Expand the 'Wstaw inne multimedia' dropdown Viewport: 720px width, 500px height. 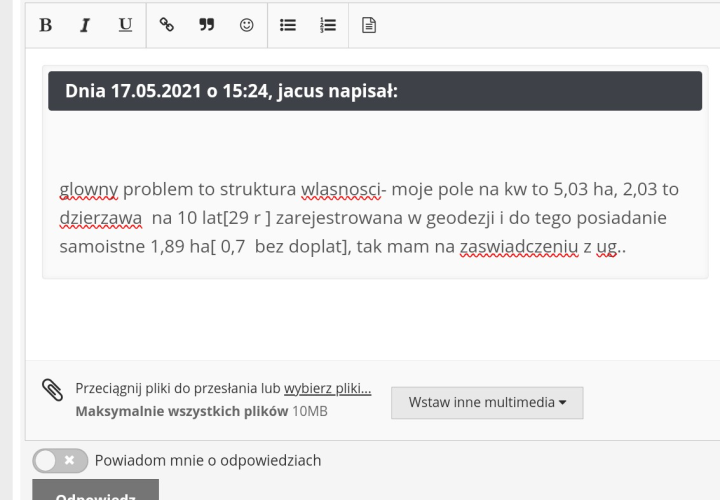pyautogui.click(x=487, y=402)
